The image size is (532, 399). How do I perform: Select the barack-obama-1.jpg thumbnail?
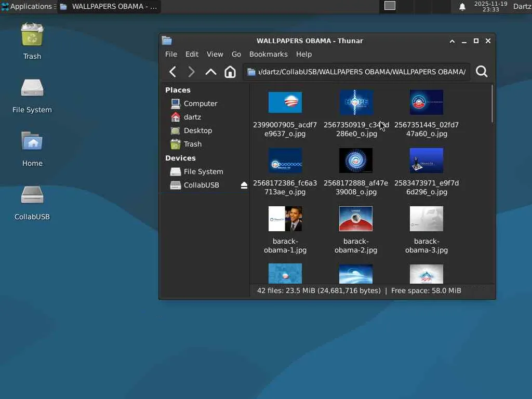[285, 219]
